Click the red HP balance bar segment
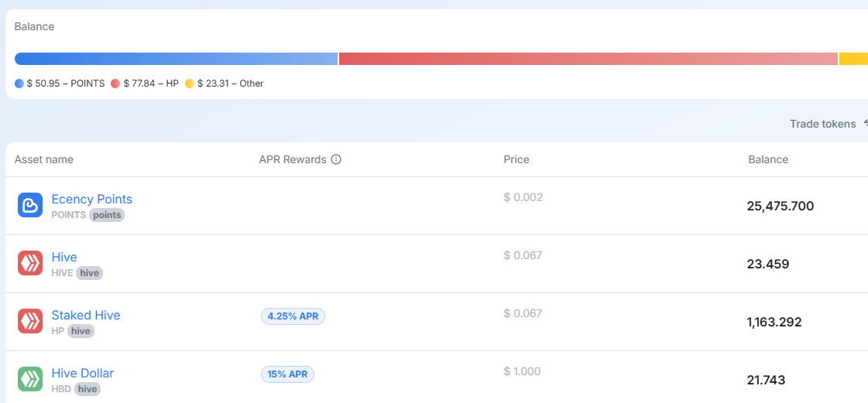The width and height of the screenshot is (868, 403). (588, 59)
